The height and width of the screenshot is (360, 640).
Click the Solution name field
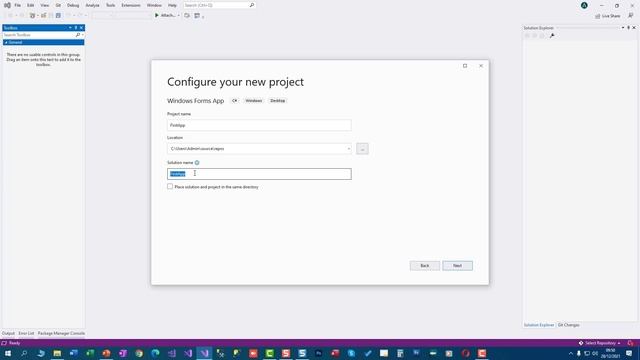click(x=259, y=174)
